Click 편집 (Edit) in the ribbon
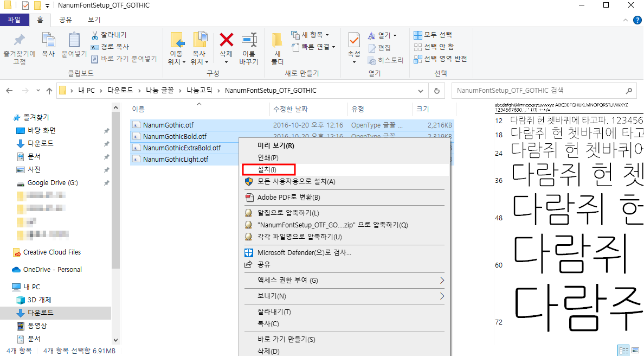The height and width of the screenshot is (356, 644). point(379,48)
